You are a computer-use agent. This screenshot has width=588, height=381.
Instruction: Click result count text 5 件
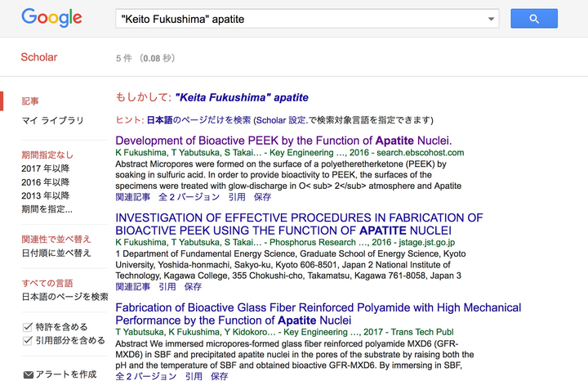point(124,58)
